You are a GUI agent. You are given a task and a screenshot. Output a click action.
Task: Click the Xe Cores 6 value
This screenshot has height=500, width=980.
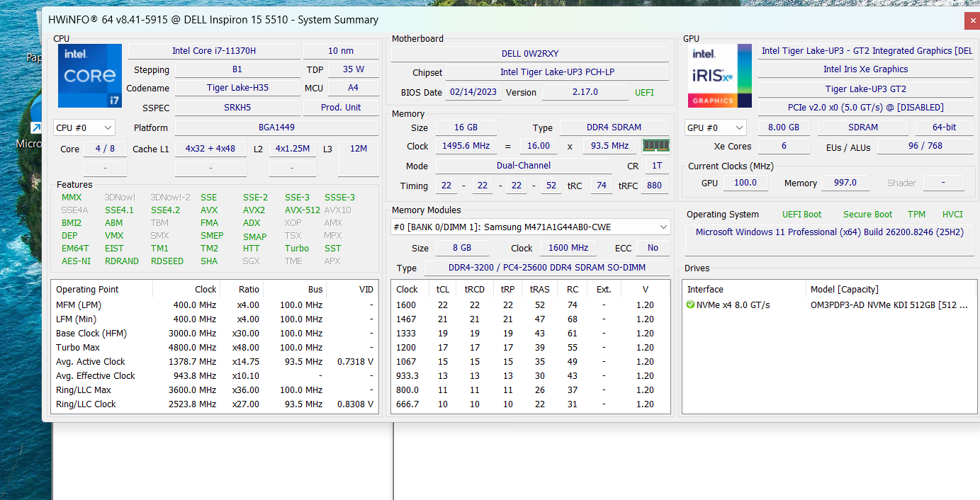pos(784,146)
